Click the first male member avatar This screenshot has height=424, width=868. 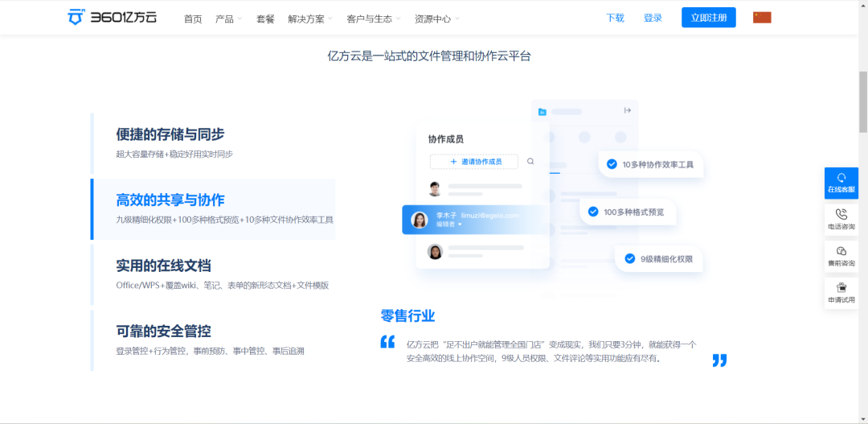[x=435, y=188]
